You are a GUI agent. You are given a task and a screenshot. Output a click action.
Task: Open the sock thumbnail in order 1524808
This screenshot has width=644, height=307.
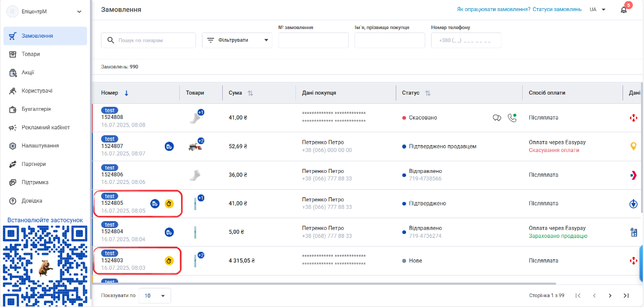(x=195, y=118)
